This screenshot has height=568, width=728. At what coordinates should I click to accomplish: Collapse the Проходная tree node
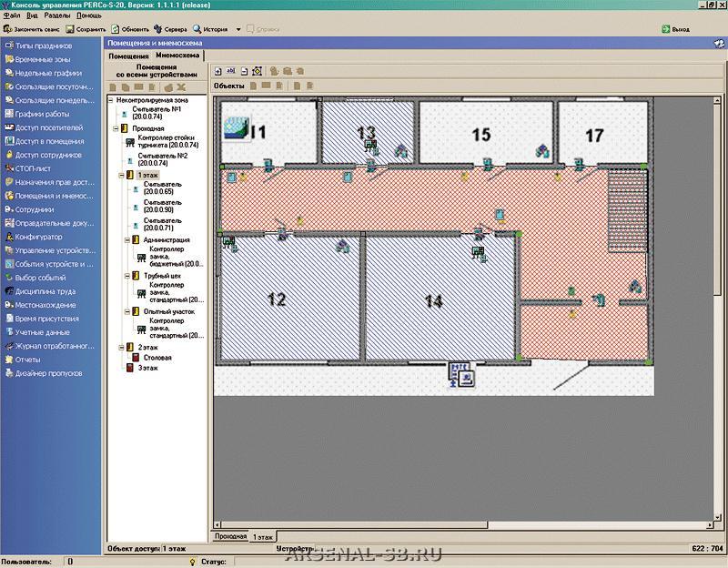(x=116, y=129)
